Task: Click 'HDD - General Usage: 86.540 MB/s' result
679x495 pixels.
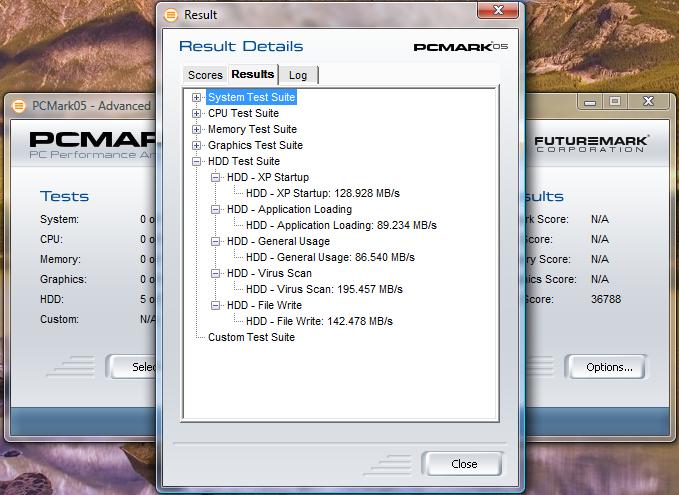Action: [x=330, y=258]
